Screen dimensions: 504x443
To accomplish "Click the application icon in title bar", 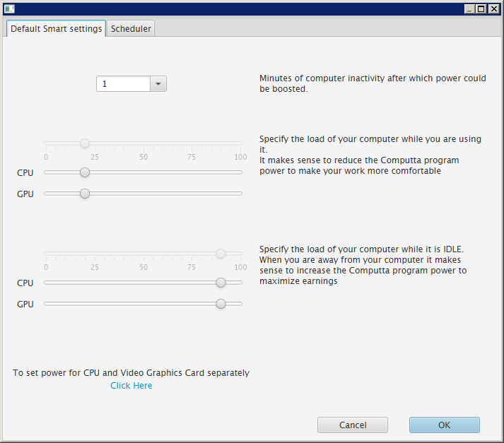I will [x=9, y=9].
